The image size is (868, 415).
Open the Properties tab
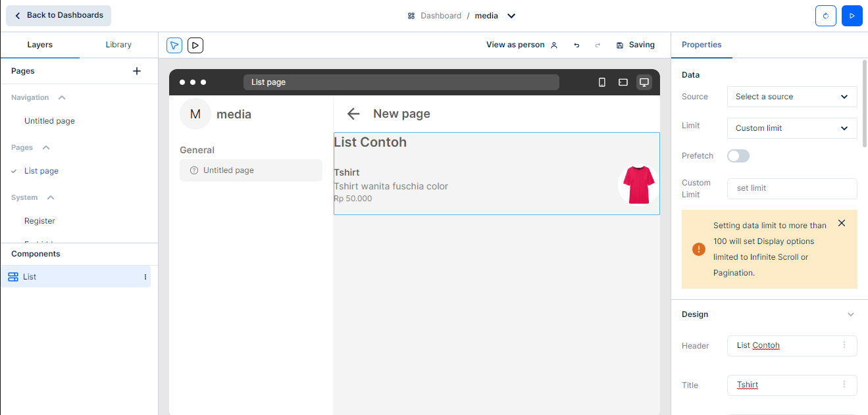click(702, 45)
